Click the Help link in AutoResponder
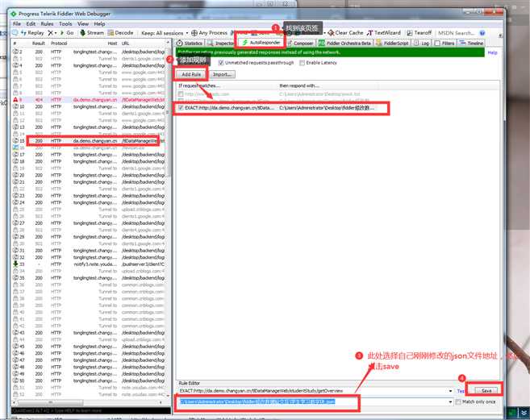 point(492,52)
